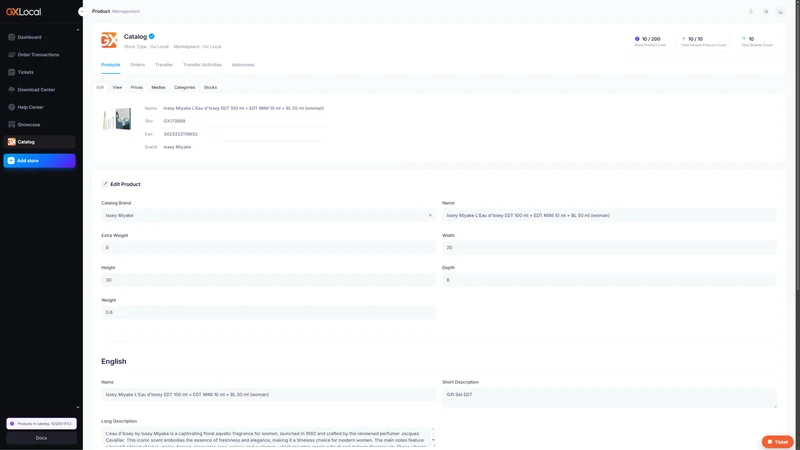Viewport: 800px width, 450px height.
Task: Open Order Transactions from the sidebar
Action: (x=39, y=55)
